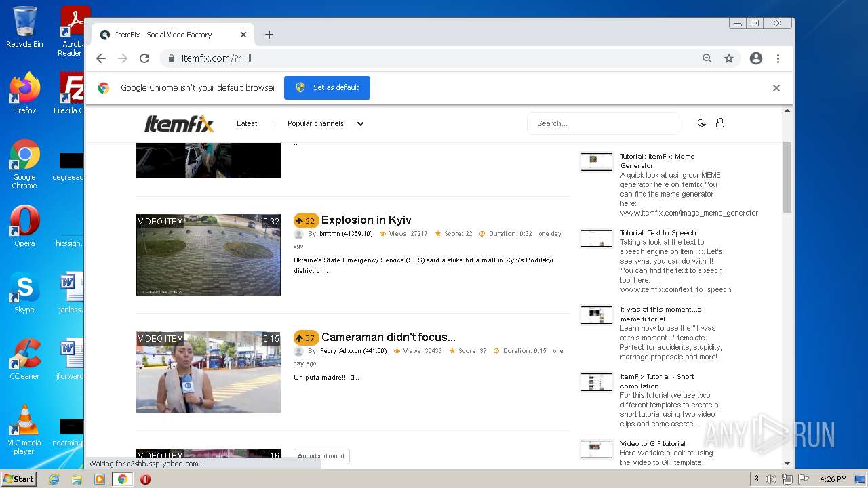This screenshot has height=488, width=868.
Task: Open user Febry Adixxon profile link
Action: 353,351
